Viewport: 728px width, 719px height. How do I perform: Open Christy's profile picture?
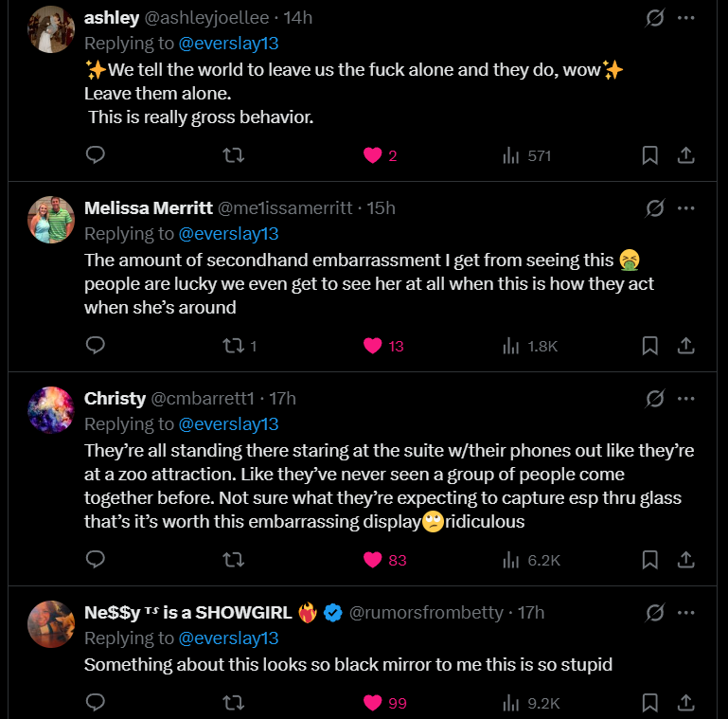click(51, 410)
